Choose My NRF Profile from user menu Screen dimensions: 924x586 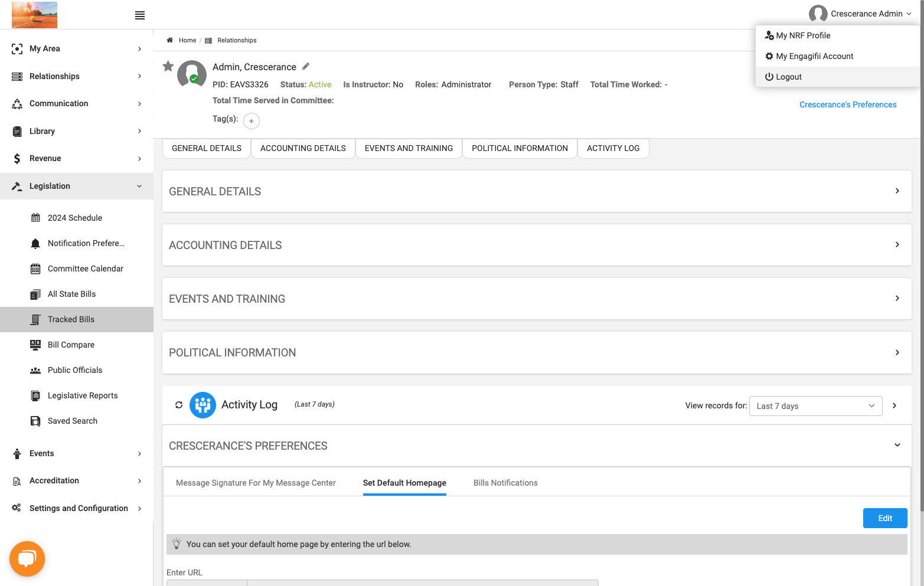(837, 35)
